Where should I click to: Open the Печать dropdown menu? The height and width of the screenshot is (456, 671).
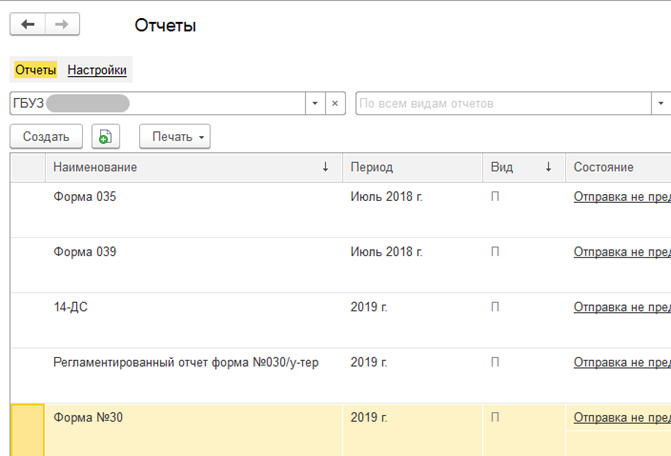click(175, 137)
